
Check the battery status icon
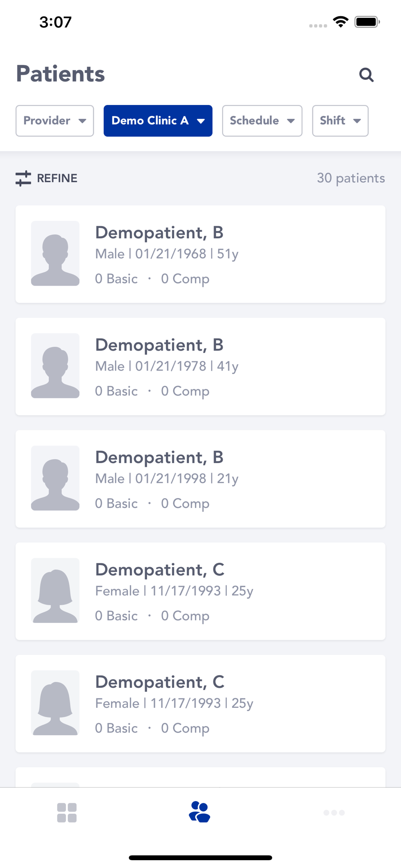tap(367, 22)
